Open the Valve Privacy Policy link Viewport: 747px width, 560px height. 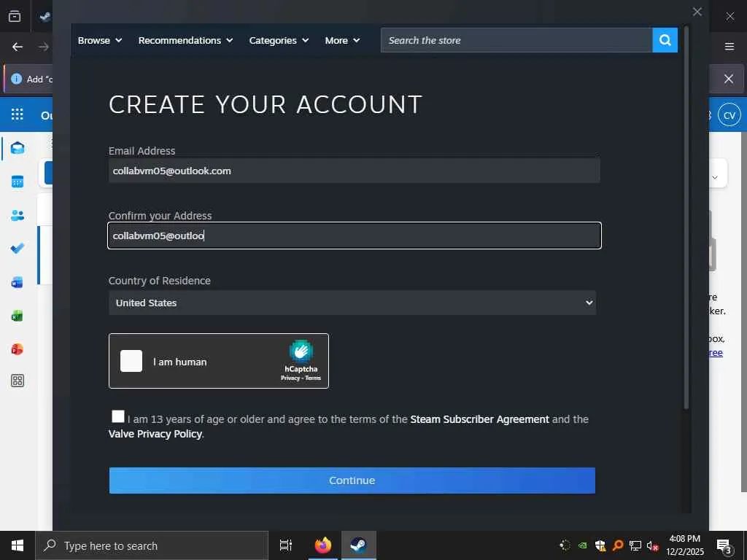[x=155, y=434]
